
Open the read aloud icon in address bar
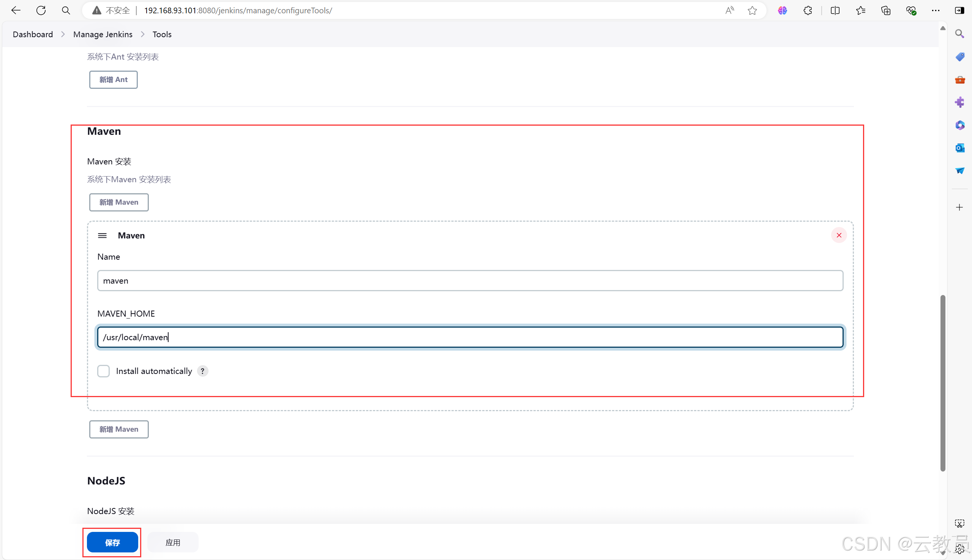point(729,10)
